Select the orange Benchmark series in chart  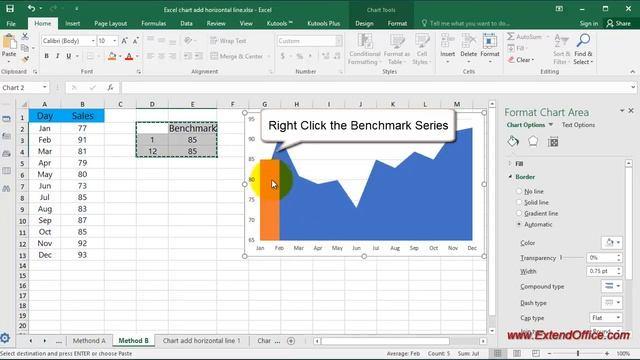(270, 200)
